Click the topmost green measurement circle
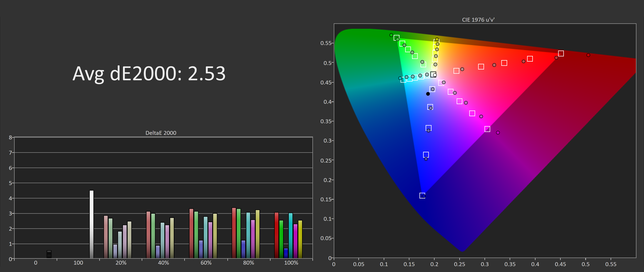The width and height of the screenshot is (644, 272). (x=391, y=35)
